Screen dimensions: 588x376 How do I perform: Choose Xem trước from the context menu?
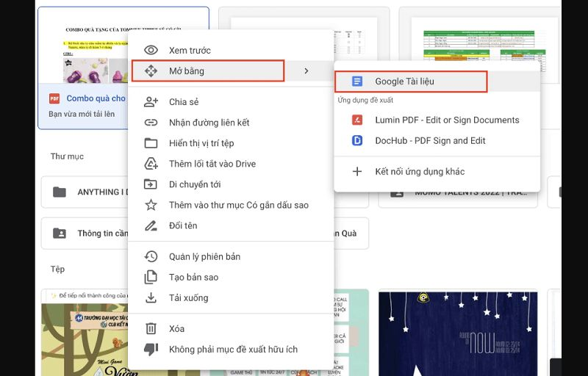point(231,50)
